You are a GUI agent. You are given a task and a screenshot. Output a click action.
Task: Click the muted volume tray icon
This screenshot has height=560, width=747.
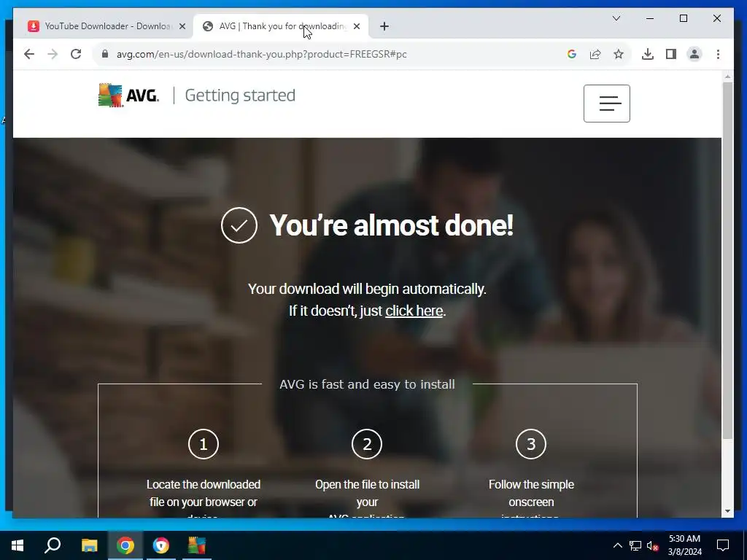[653, 545]
